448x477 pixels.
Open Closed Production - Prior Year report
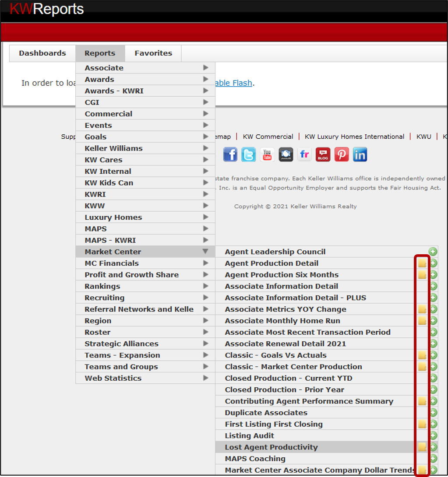coord(285,389)
